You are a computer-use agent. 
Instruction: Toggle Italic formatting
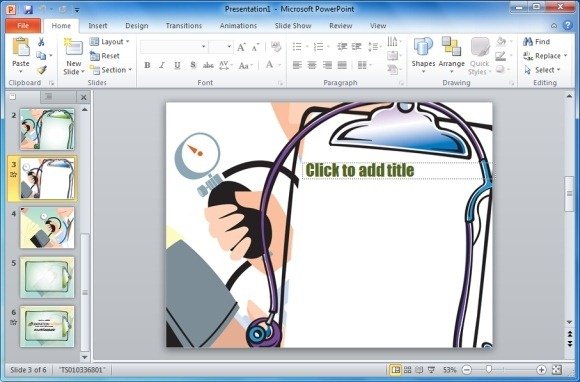pos(162,65)
